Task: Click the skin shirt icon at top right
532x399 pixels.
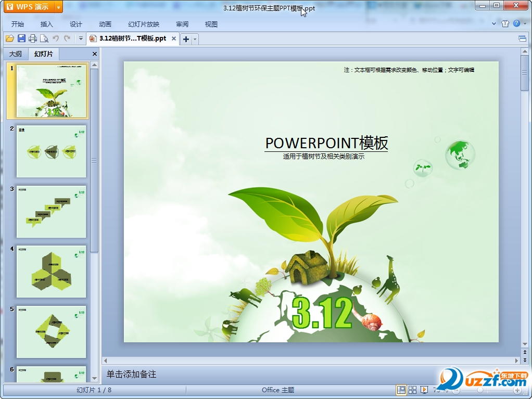Action: 505,24
